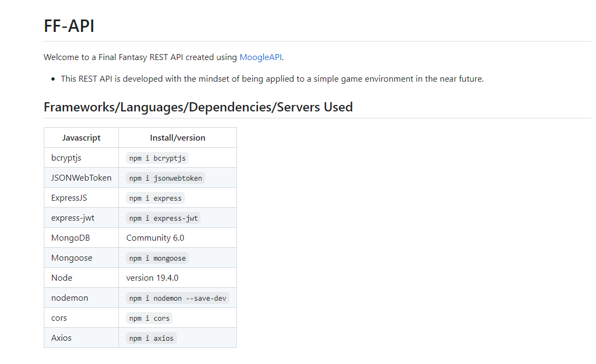Click the bullet text about REST API mindset

pos(272,78)
